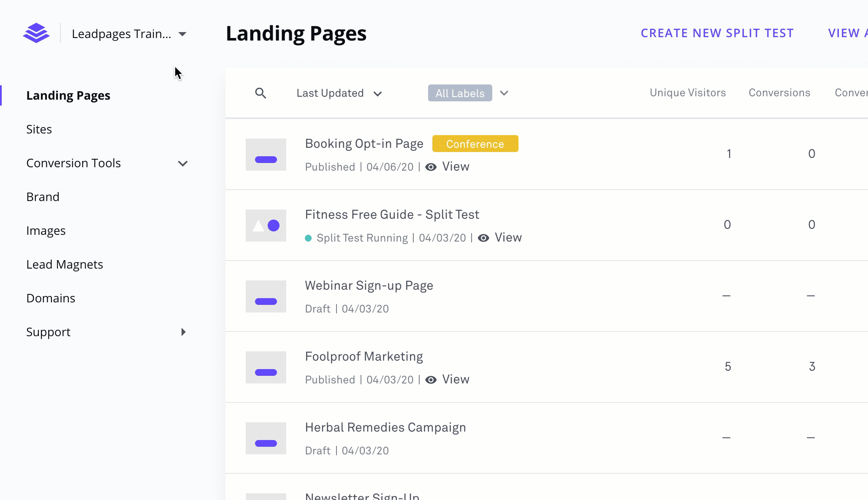868x500 pixels.
Task: Expand the All Labels filter dropdown
Action: click(x=504, y=93)
